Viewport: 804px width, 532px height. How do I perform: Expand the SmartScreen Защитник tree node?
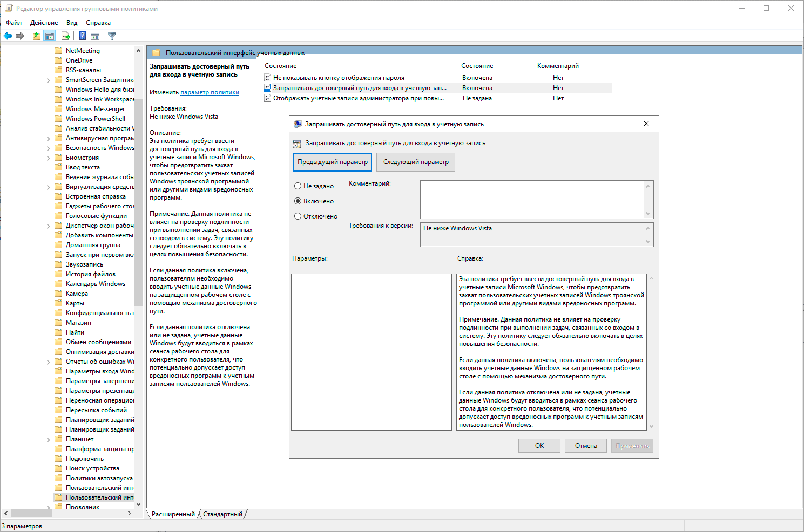tap(48, 80)
